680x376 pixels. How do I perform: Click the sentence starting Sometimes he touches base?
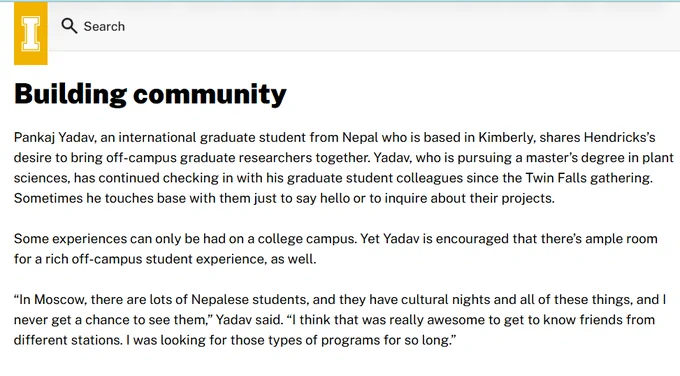pyautogui.click(x=284, y=198)
